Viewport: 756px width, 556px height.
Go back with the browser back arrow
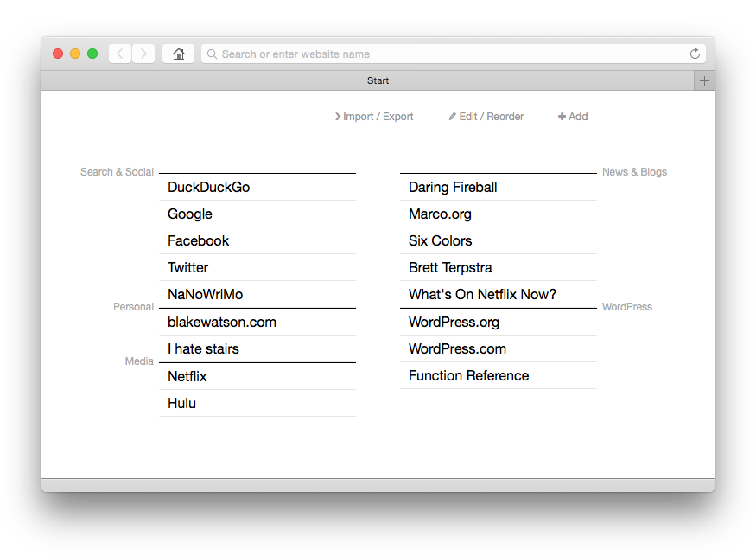pos(120,54)
